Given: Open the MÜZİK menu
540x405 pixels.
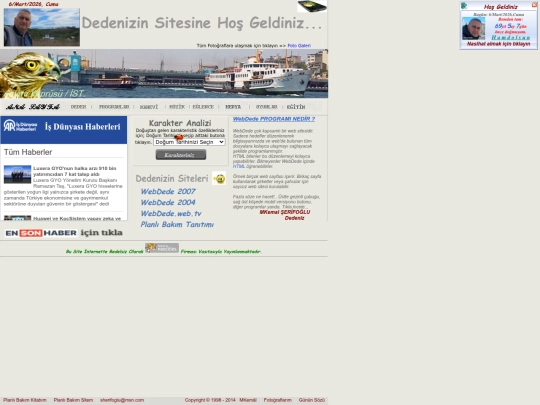Looking at the screenshot, I should pos(177,107).
